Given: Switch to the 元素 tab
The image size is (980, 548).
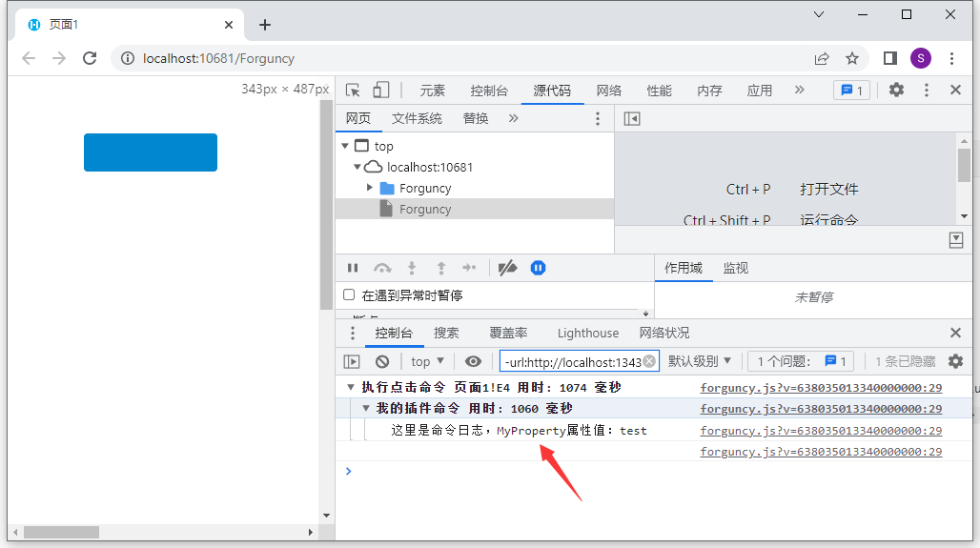Looking at the screenshot, I should point(432,91).
